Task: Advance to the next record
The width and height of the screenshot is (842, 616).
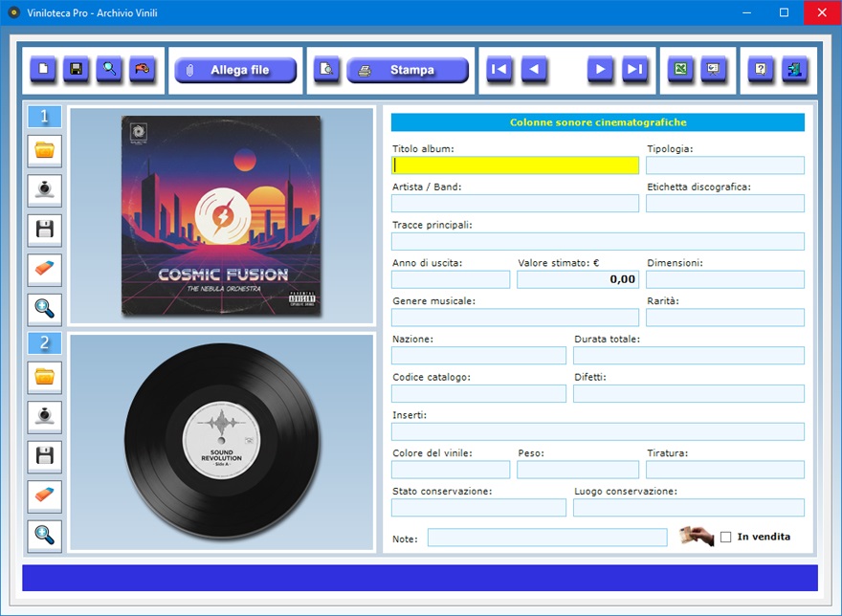Action: point(600,70)
